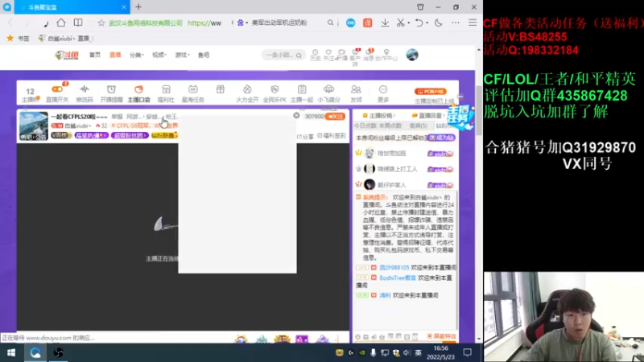
Task: Click the scissors screenshot icon
Action: click(x=400, y=23)
